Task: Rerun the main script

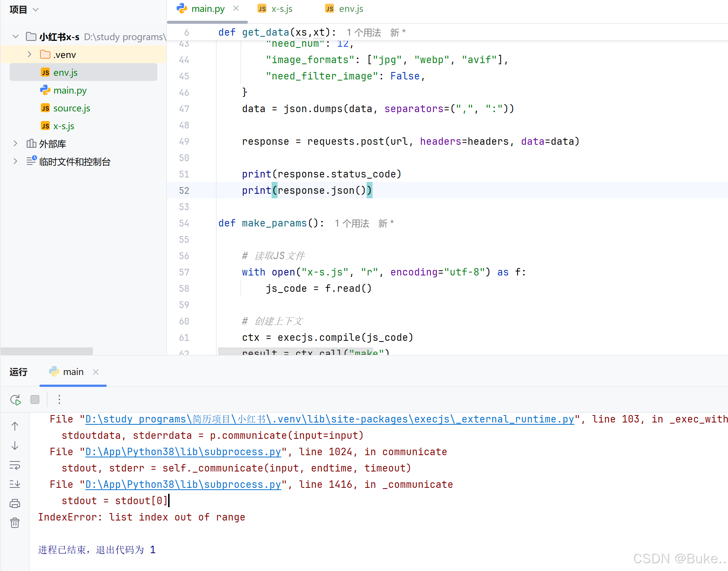Action: point(15,400)
